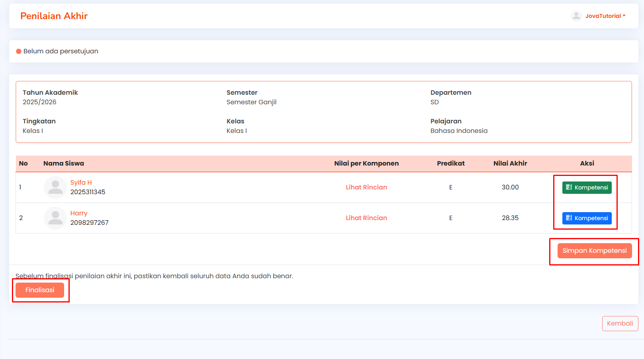View Lihat Rincian for Syifa H
The height and width of the screenshot is (359, 644).
366,187
